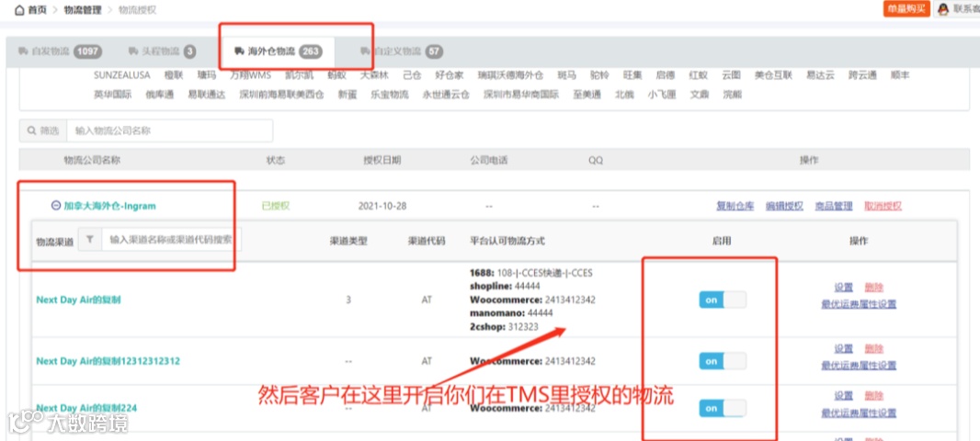This screenshot has height=441, width=980.
Task: Open the Next Day Air的复制12312312312 channel name
Action: [108, 361]
